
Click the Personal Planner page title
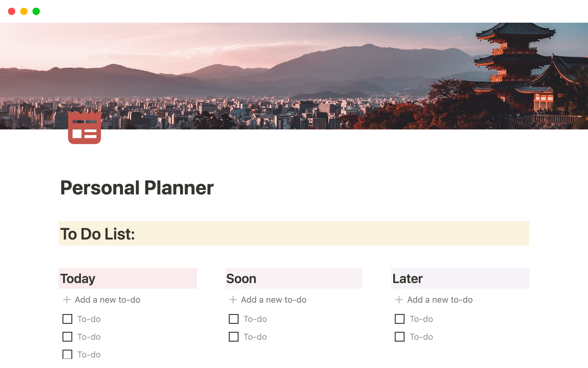pos(137,188)
